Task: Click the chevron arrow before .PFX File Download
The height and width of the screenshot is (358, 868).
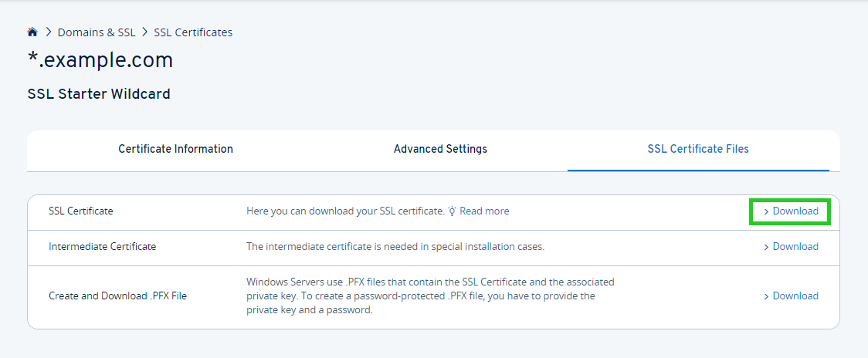Action: tap(766, 296)
